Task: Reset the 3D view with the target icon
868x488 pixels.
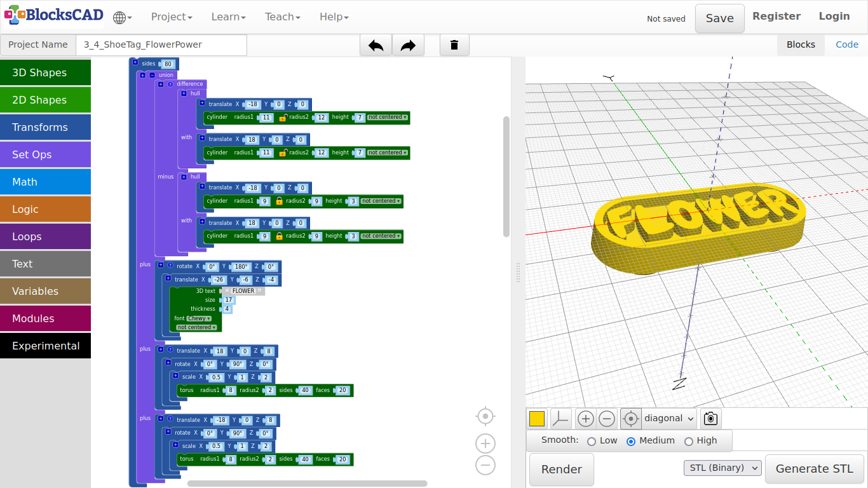Action: [630, 419]
